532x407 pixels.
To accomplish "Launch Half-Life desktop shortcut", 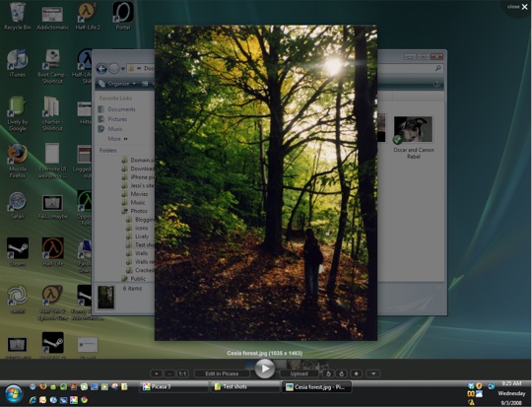I will click(53, 252).
